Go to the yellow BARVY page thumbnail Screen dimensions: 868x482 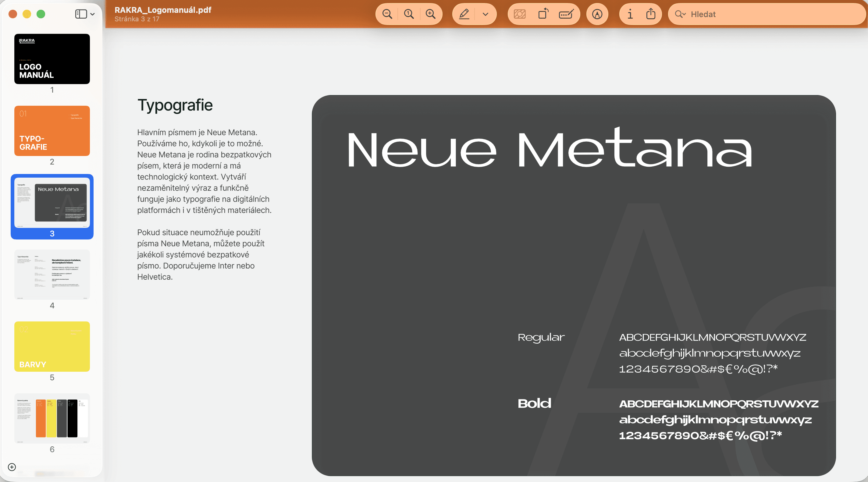(52, 346)
